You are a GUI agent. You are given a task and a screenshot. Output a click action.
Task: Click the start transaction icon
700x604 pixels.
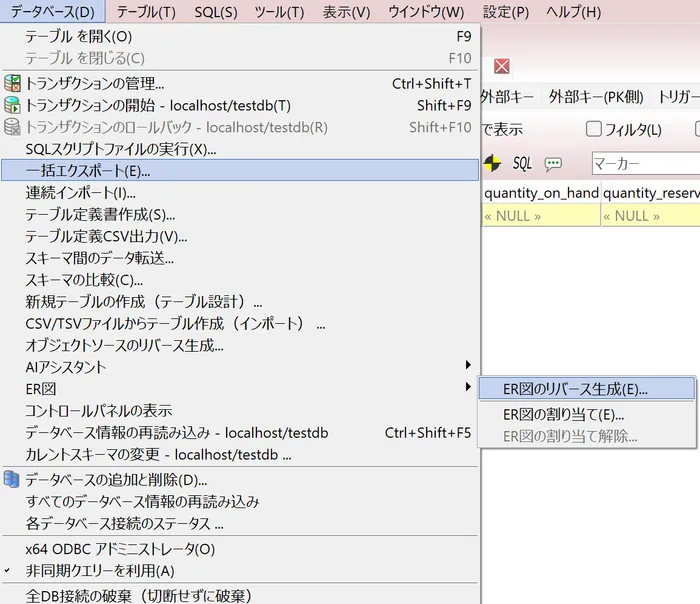coord(13,106)
